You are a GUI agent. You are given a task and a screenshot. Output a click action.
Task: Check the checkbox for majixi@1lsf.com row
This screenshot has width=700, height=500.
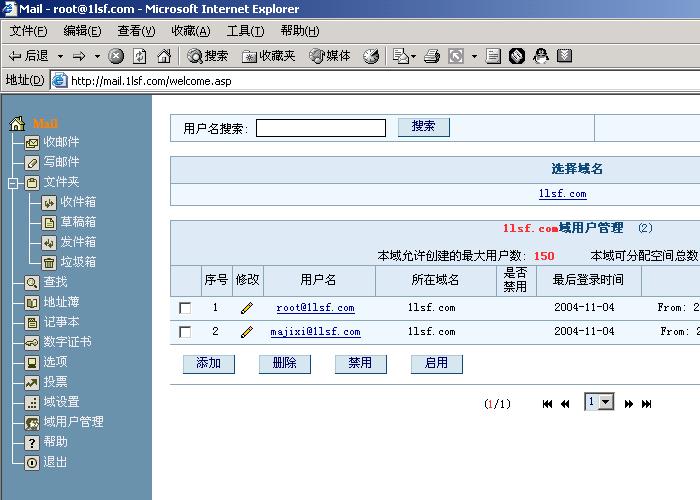[x=185, y=332]
